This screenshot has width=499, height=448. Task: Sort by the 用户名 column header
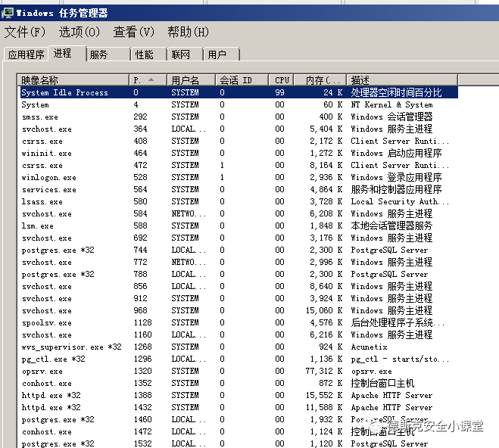191,80
